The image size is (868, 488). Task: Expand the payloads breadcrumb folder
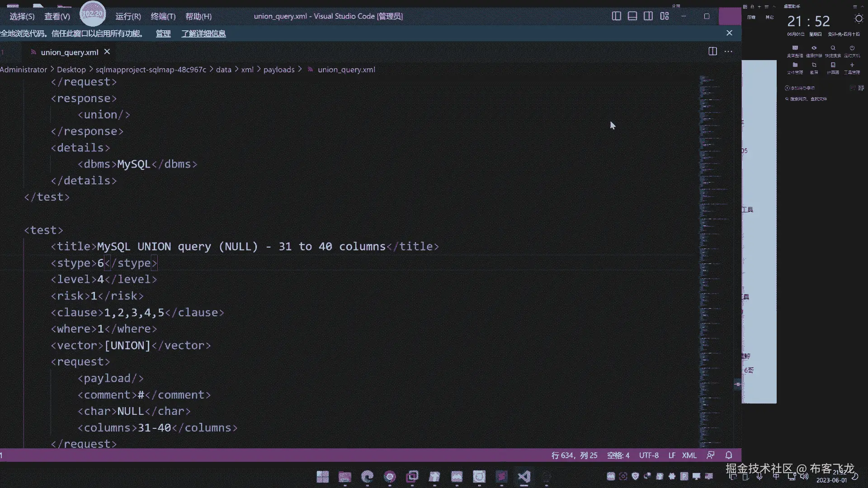click(x=279, y=70)
